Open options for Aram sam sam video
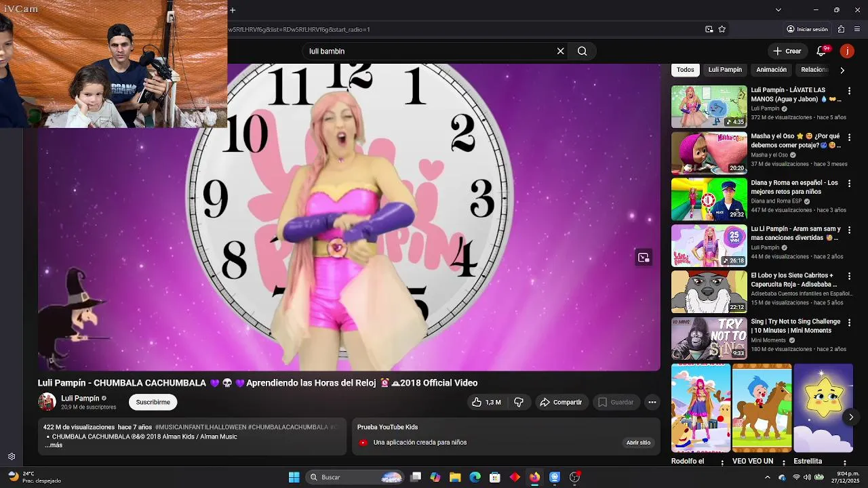Viewport: 868px width, 488px height. (x=849, y=230)
